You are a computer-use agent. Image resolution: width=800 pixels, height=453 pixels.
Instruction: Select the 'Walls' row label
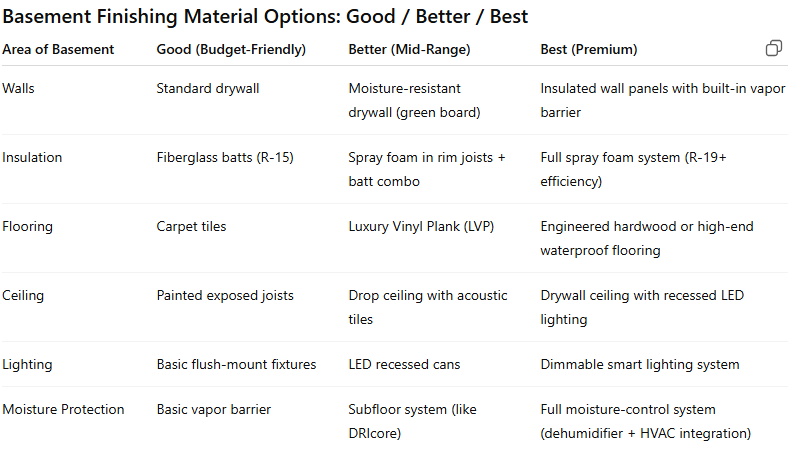[x=18, y=88]
